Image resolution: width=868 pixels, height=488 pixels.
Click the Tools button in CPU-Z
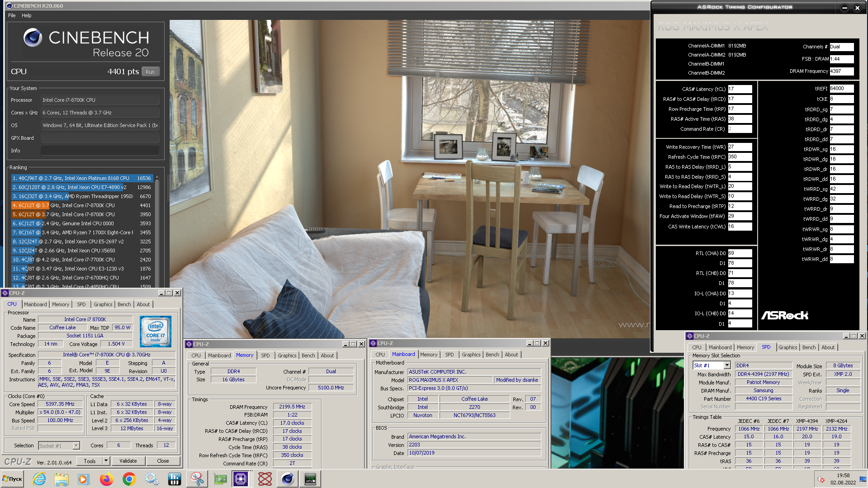tap(90, 461)
